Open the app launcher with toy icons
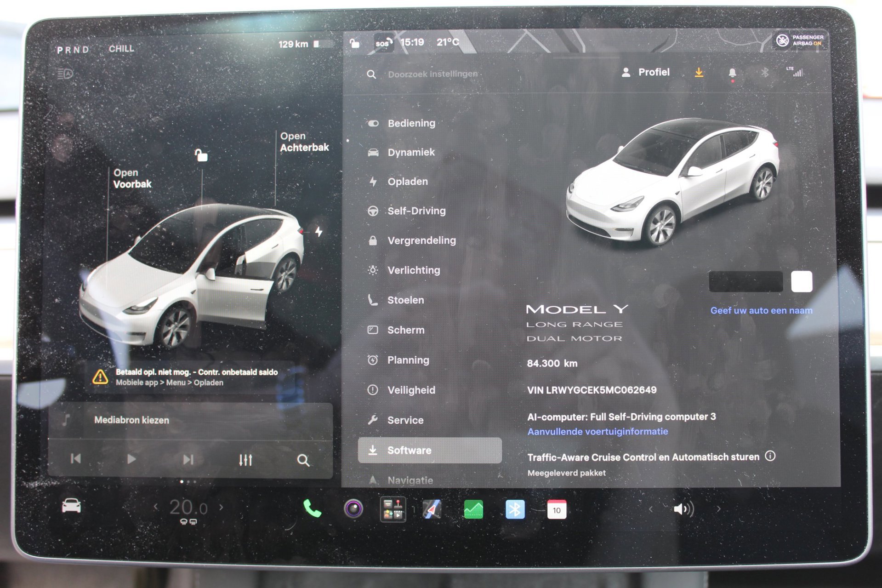This screenshot has height=588, width=882. click(x=393, y=509)
